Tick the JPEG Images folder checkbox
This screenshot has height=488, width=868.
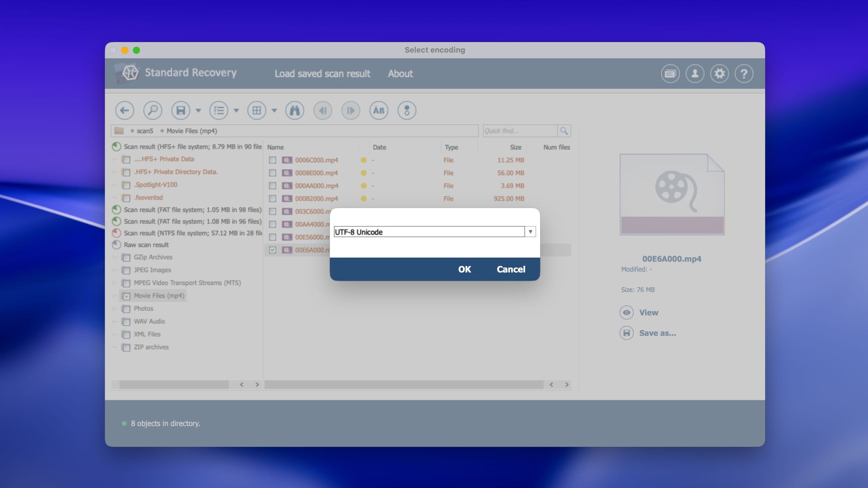click(126, 270)
